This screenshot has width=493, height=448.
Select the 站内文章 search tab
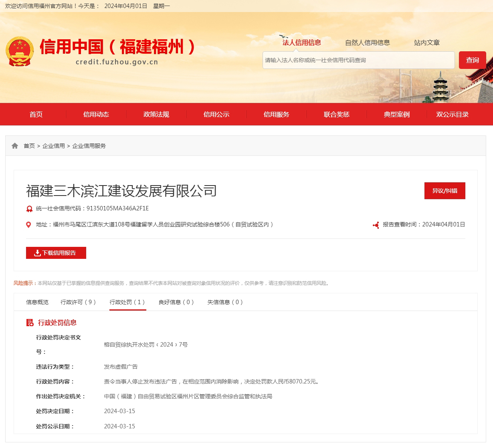point(426,42)
